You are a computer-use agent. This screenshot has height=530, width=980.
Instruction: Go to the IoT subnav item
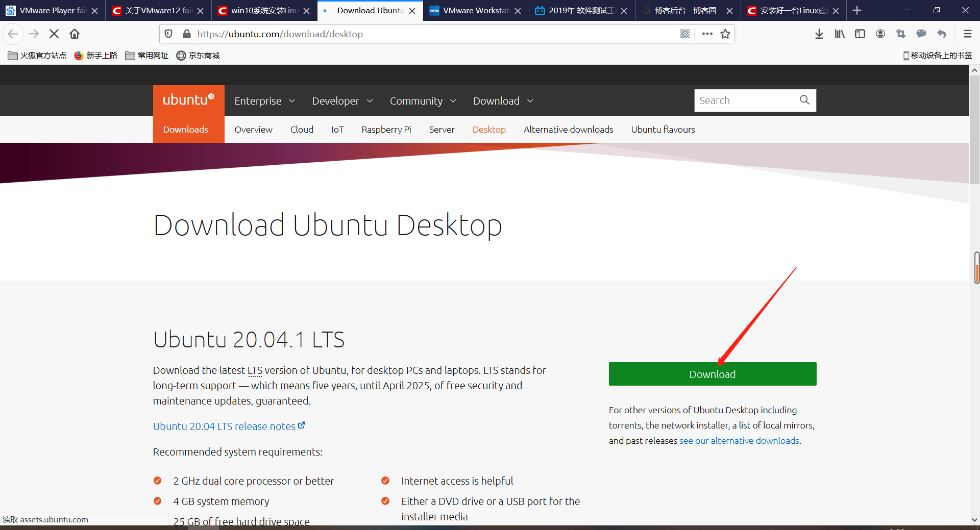(x=337, y=130)
